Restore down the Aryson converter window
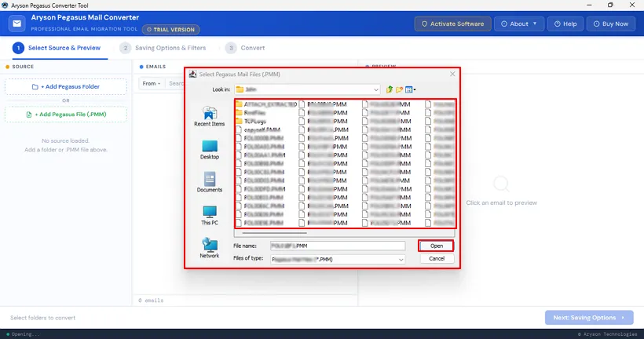Image resolution: width=644 pixels, height=339 pixels. [610, 5]
